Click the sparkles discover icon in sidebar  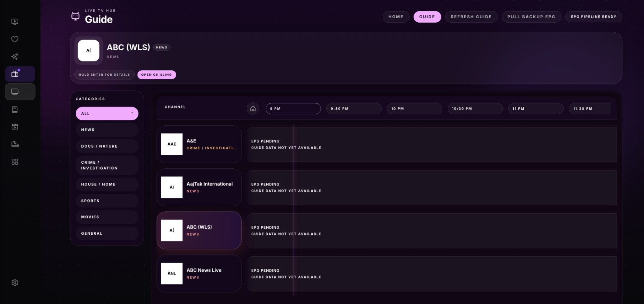pyautogui.click(x=15, y=56)
